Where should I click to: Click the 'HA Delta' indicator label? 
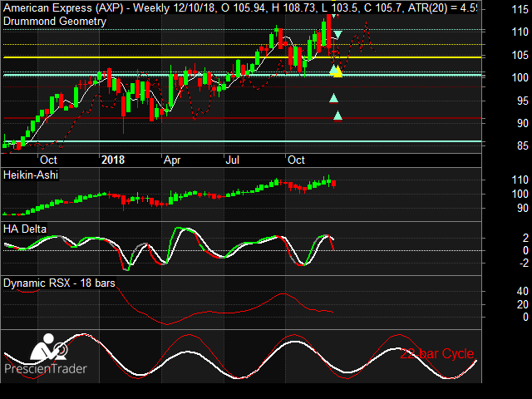[25, 229]
